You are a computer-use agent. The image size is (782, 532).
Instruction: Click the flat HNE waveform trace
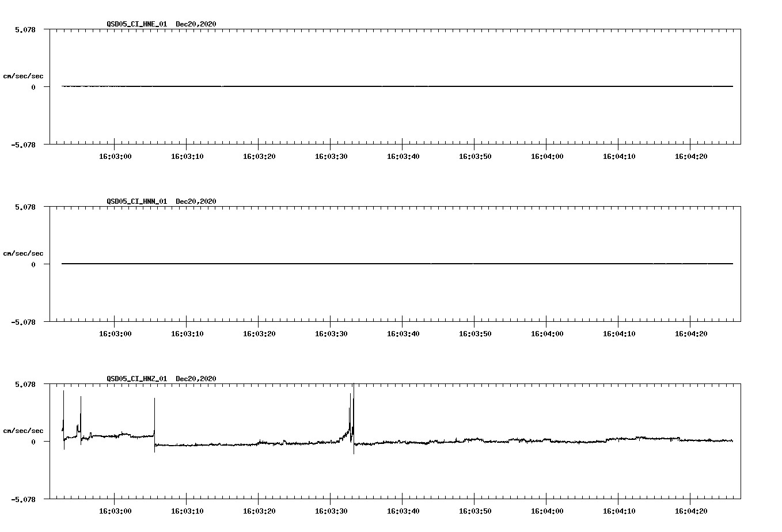[392, 86]
